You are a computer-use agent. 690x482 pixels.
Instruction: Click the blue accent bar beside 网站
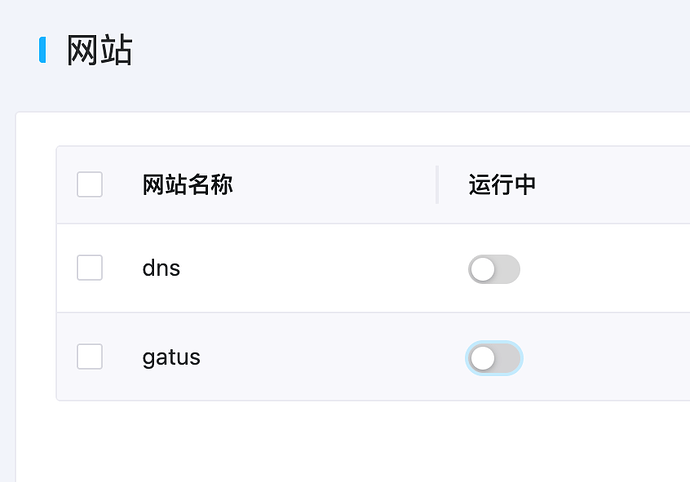click(43, 50)
